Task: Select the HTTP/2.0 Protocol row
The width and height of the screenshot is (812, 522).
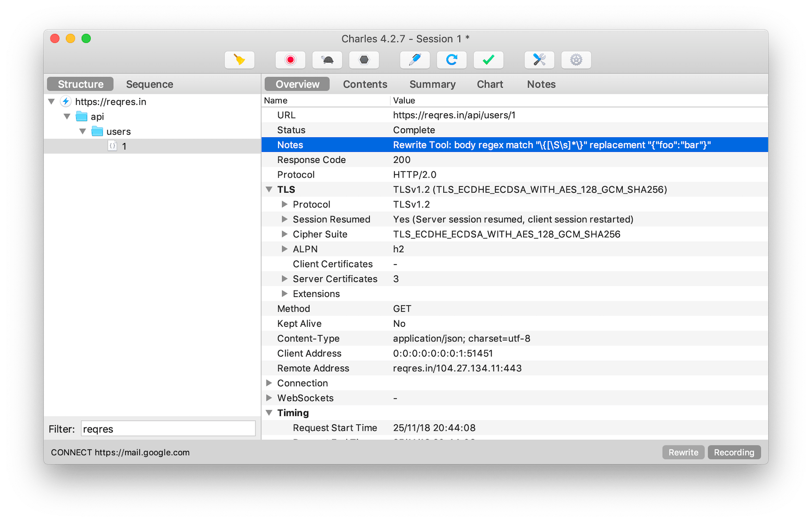Action: 515,174
